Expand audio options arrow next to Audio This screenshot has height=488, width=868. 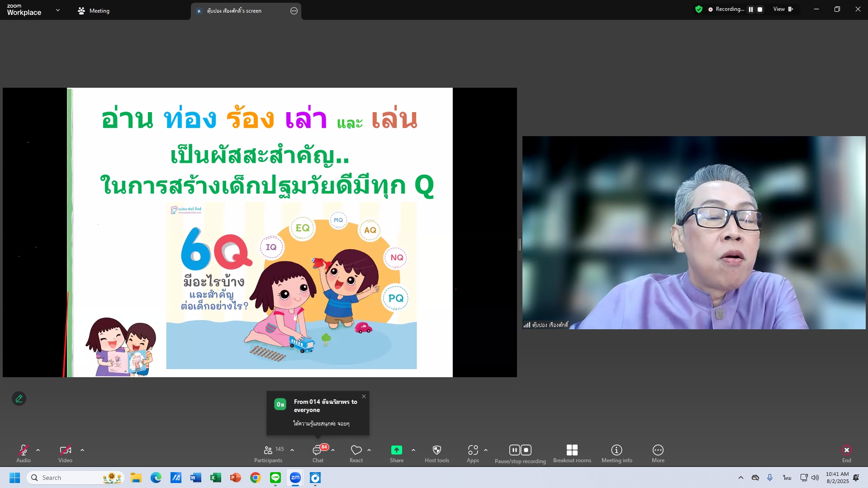click(38, 450)
